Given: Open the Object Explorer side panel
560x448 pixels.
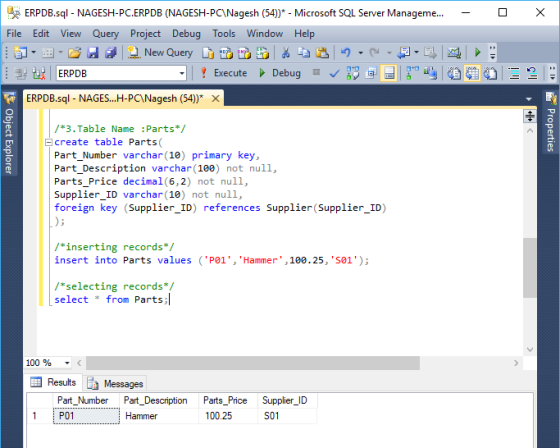Looking at the screenshot, I should [x=9, y=134].
